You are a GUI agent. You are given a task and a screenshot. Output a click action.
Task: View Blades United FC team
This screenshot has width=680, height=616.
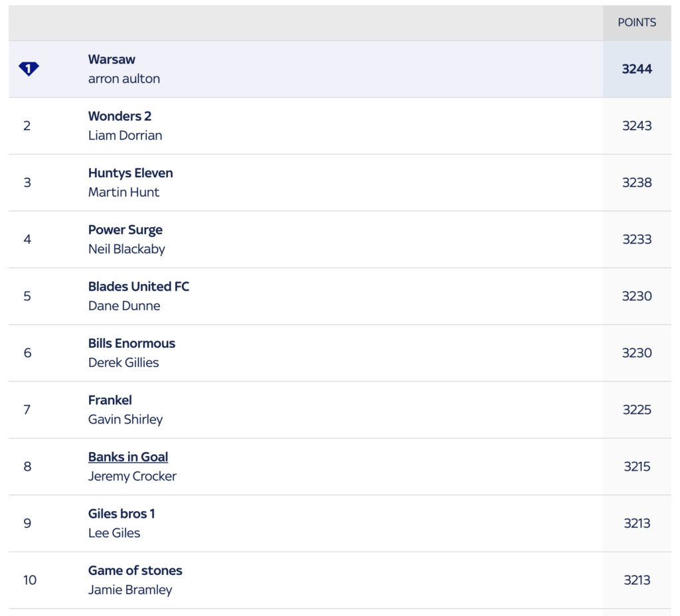(139, 287)
